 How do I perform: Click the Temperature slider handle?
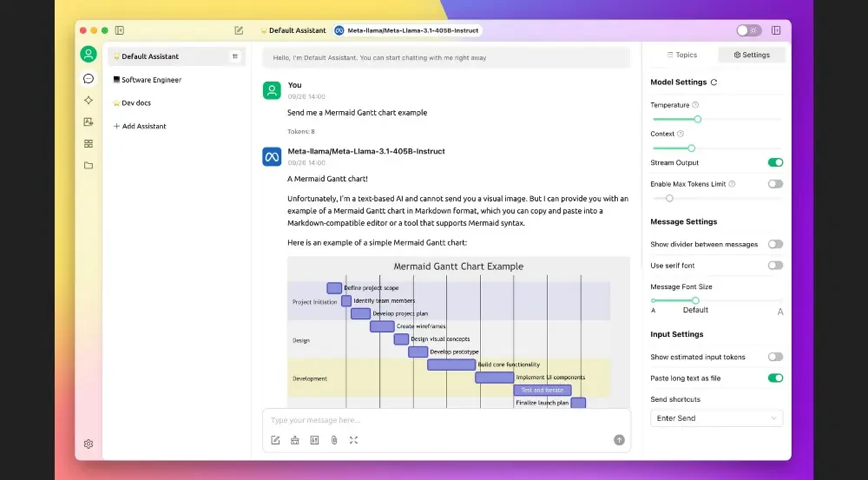pyautogui.click(x=698, y=119)
